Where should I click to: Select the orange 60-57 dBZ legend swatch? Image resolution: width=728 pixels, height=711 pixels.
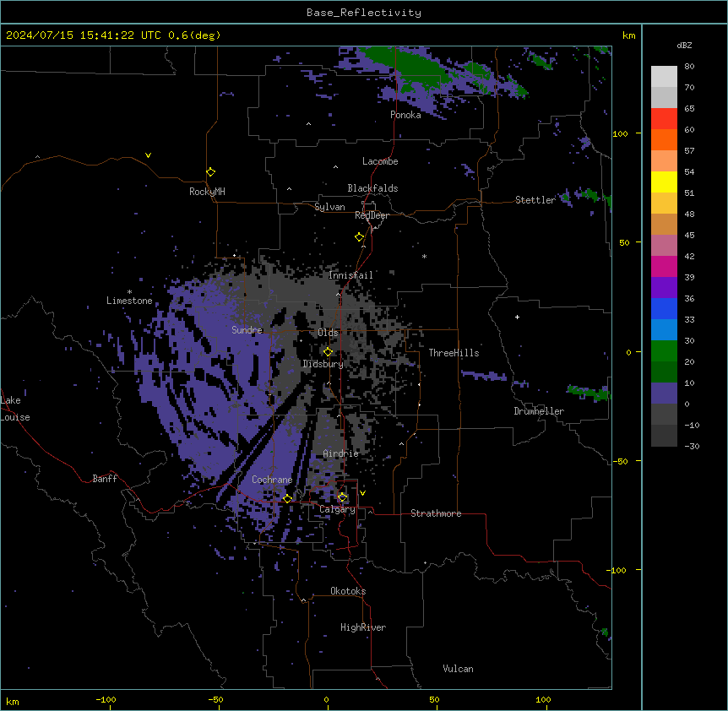[x=664, y=140]
